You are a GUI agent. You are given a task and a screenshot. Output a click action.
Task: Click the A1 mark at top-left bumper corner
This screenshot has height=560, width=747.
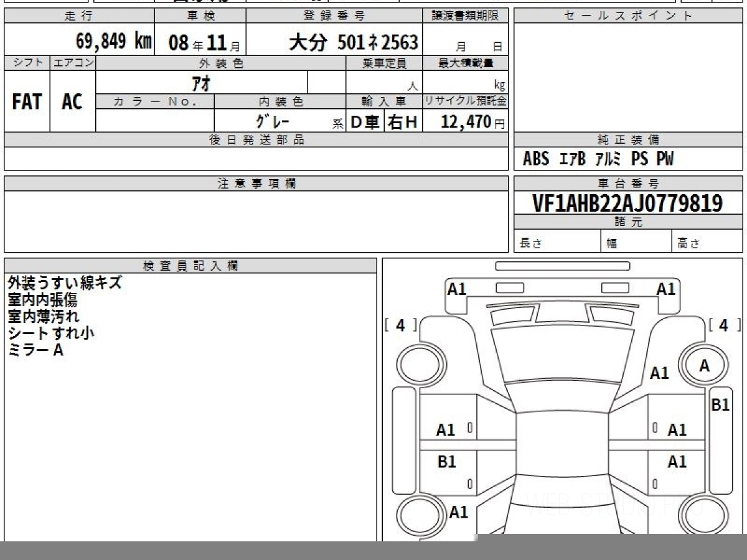(x=457, y=289)
